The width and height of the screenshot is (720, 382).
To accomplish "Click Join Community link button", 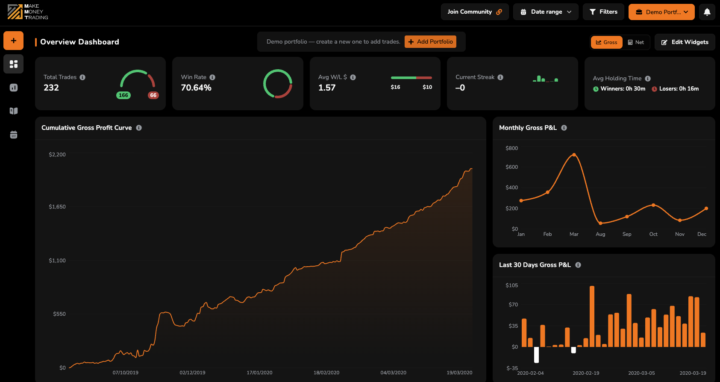I will click(x=475, y=12).
